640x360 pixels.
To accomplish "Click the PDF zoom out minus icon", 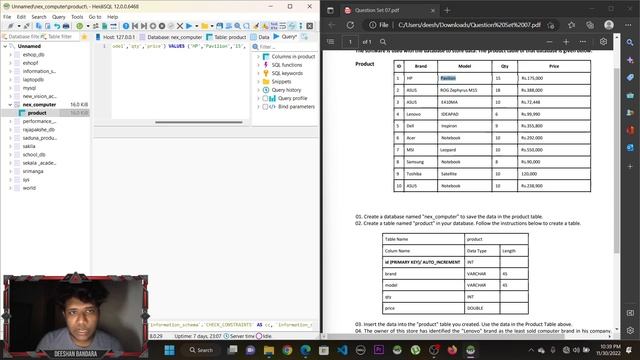I will [549, 42].
